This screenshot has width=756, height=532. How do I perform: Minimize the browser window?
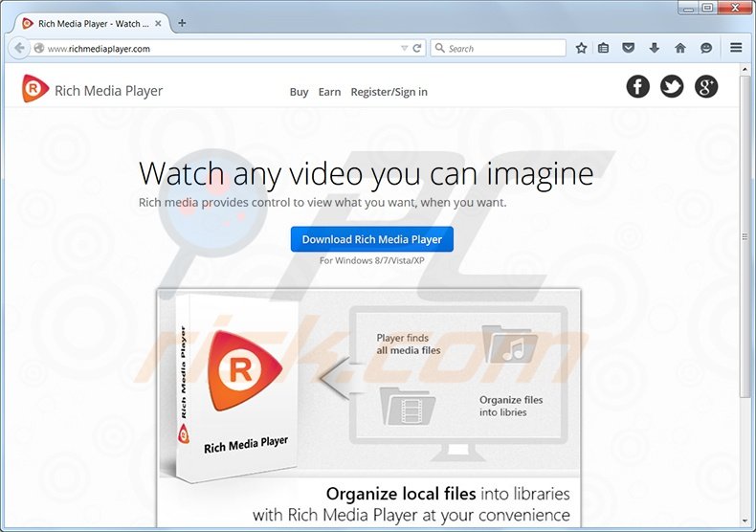point(689,8)
